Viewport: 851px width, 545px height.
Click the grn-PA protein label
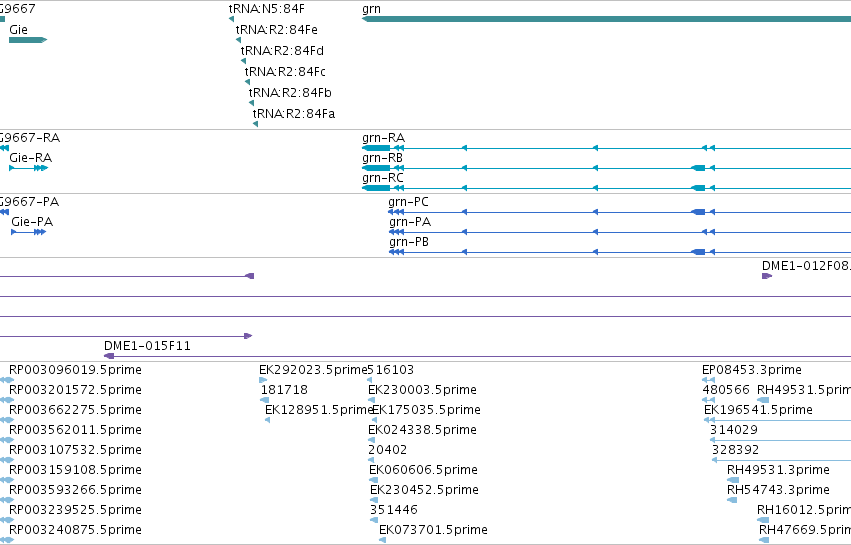(410, 222)
